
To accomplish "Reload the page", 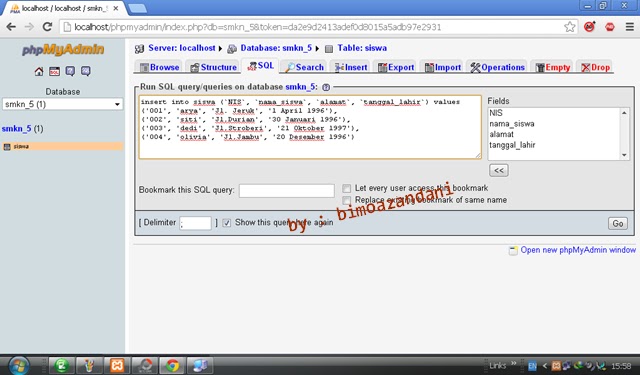I will click(47, 27).
